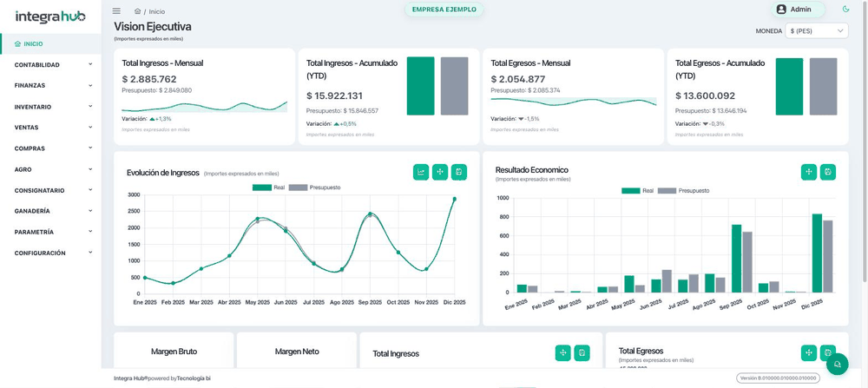Viewport: 868px width, 388px height.
Task: Click green bar in Egresos Acumulado card
Action: point(789,86)
